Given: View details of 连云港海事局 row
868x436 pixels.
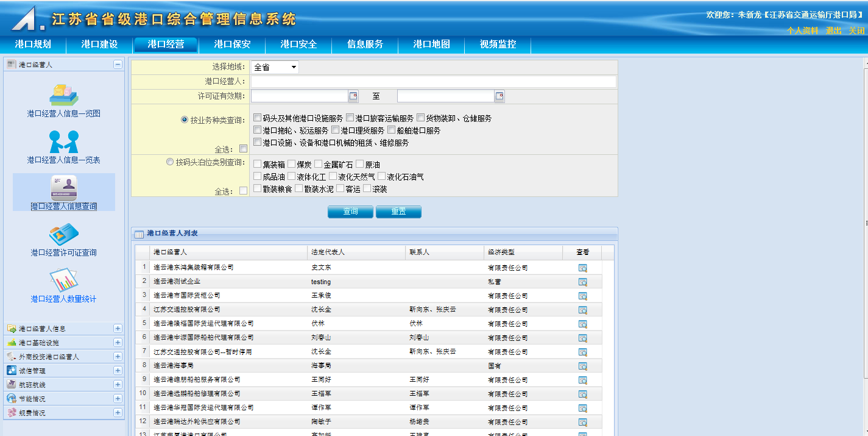Looking at the screenshot, I should pyautogui.click(x=582, y=366).
